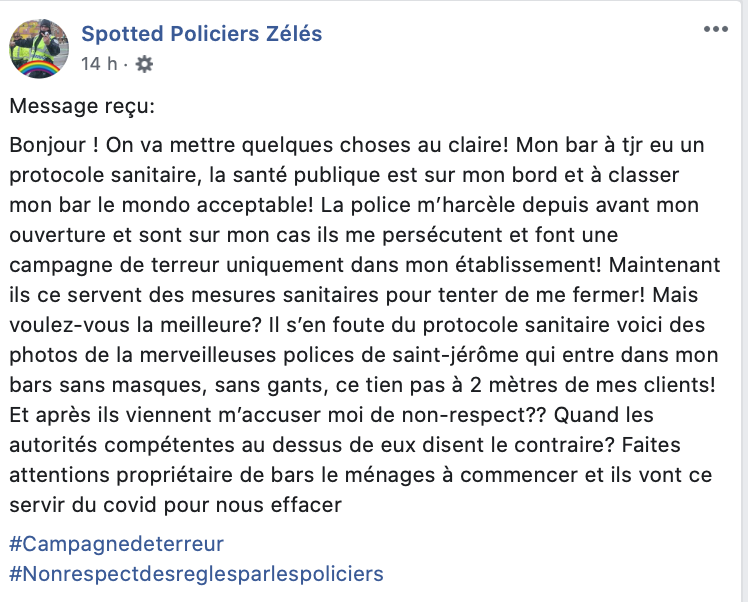
Task: Click the rainbow overlay on the avatar
Action: point(39,68)
